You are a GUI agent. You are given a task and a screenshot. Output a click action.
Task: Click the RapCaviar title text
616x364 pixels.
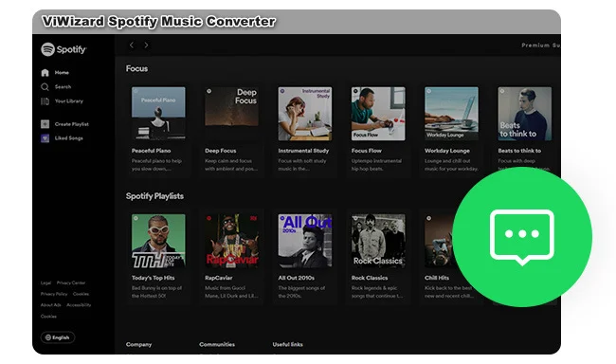click(218, 278)
